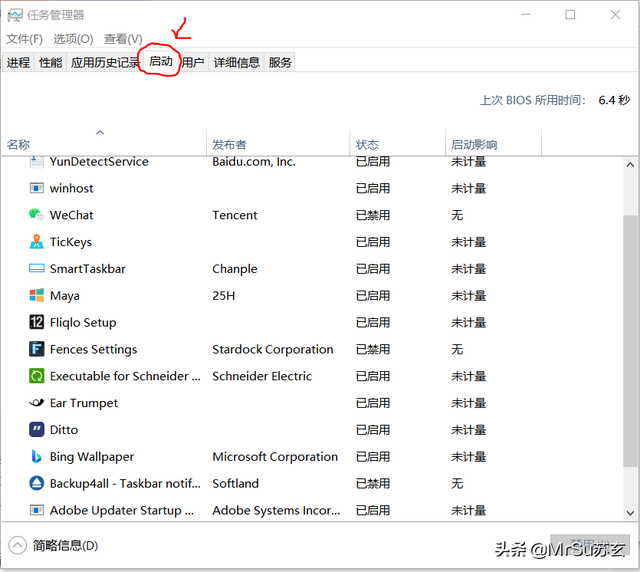
Task: Click publisher Adobe Systems Incor...
Action: pos(276,510)
